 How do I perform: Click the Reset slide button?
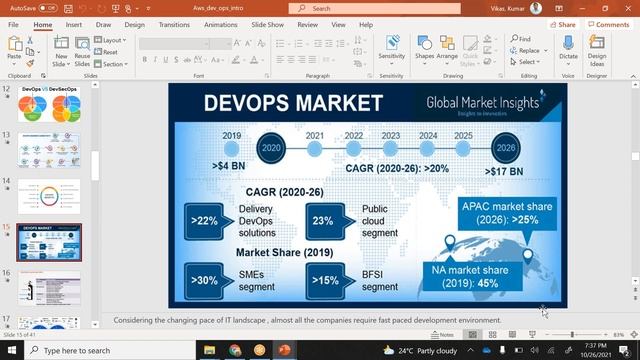pos(106,52)
